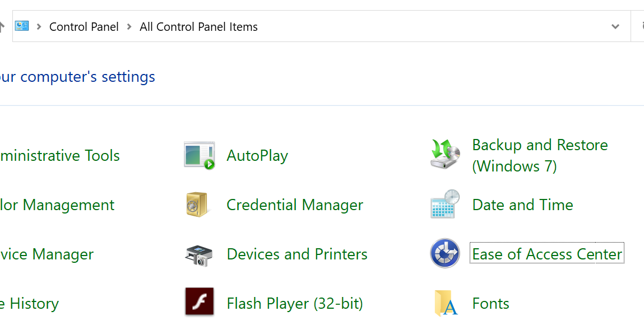The height and width of the screenshot is (325, 644).
Task: Open the Credential Manager link
Action: [295, 205]
